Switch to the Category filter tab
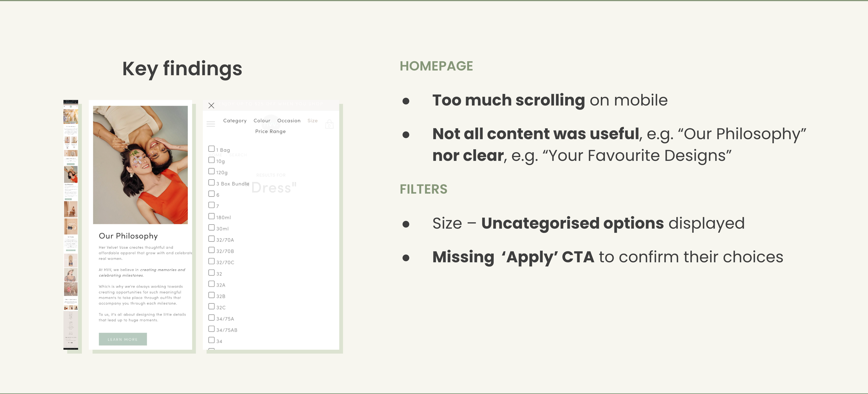This screenshot has height=394, width=868. coord(235,121)
